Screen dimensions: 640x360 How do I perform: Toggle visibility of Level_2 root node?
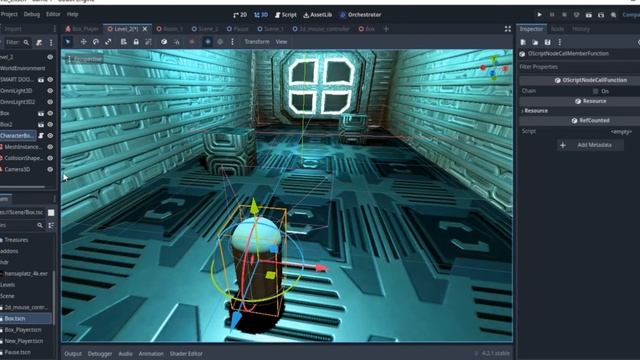coord(50,57)
